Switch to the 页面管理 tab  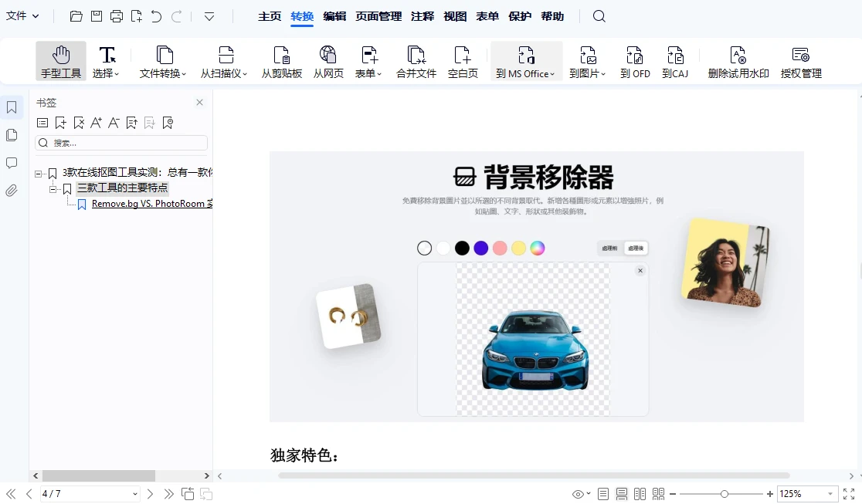pyautogui.click(x=378, y=16)
